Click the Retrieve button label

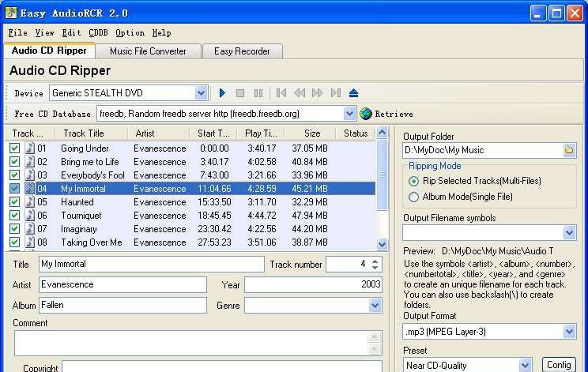(394, 114)
